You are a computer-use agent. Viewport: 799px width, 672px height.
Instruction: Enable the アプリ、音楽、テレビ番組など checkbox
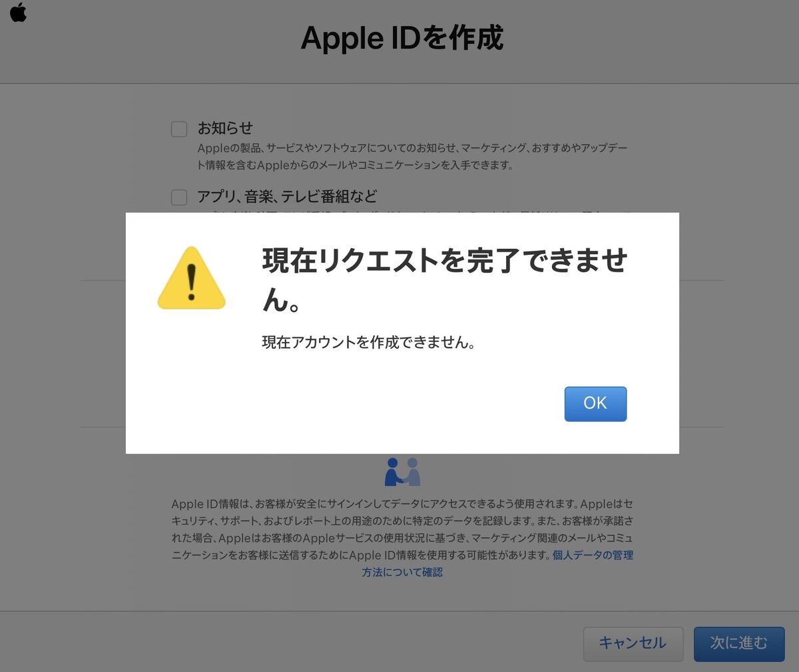179,198
